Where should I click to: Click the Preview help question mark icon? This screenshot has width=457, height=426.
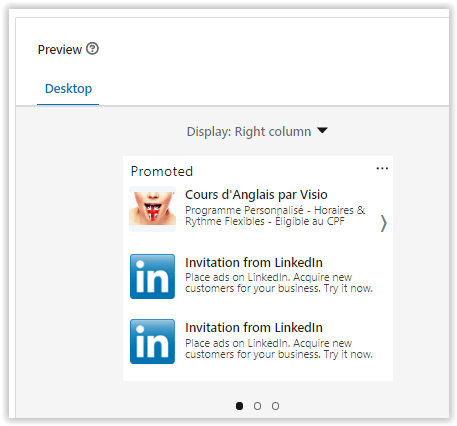coord(92,49)
